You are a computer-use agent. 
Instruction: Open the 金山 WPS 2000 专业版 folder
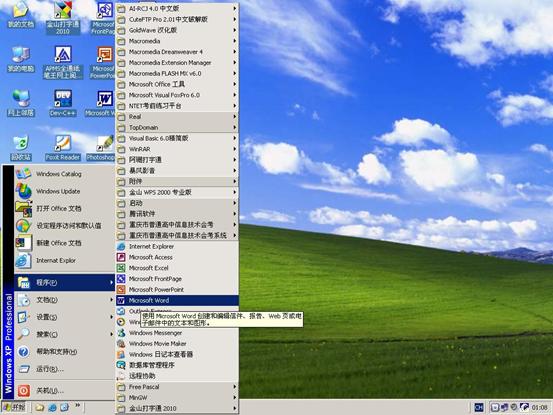click(177, 193)
